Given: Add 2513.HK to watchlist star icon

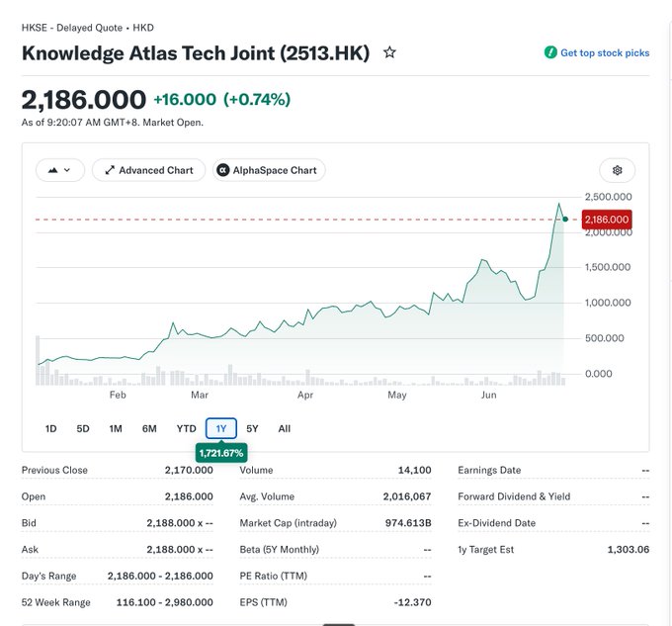Looking at the screenshot, I should click(x=389, y=52).
